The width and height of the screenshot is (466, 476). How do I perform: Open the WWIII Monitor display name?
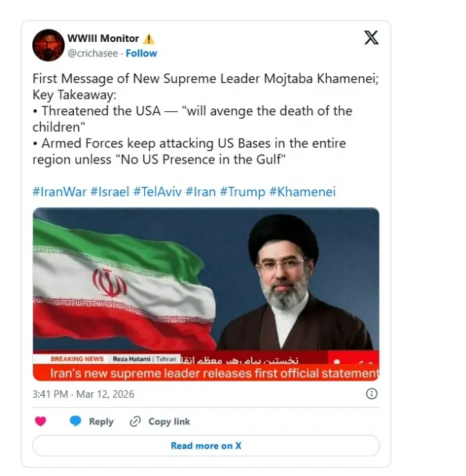pyautogui.click(x=103, y=38)
